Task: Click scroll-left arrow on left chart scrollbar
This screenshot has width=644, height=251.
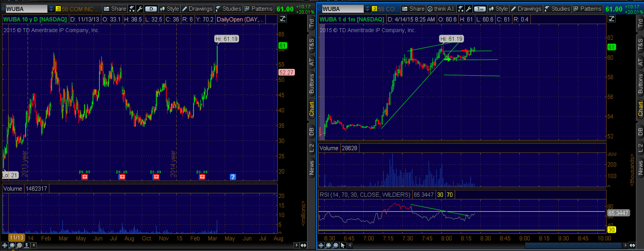Action: pos(34,245)
